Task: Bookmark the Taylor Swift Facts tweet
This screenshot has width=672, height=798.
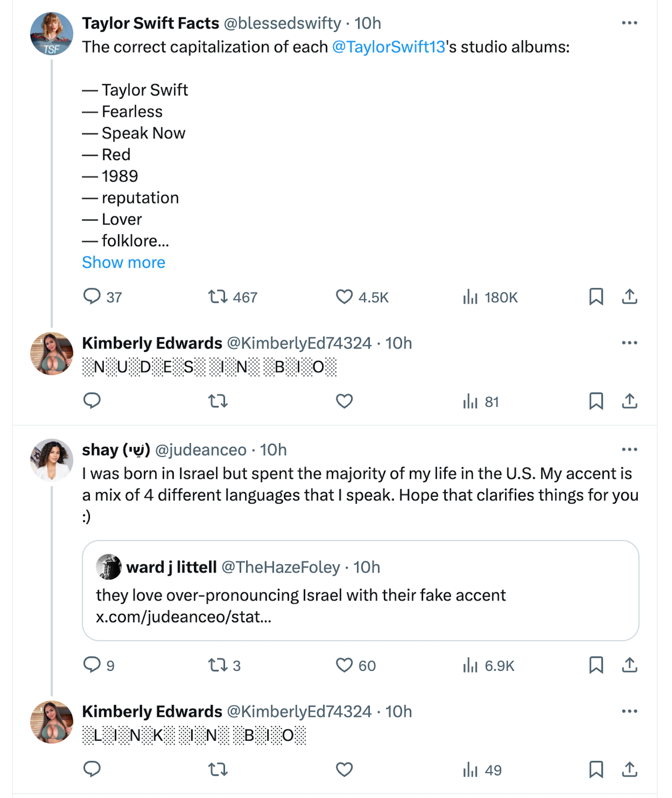Action: (596, 296)
